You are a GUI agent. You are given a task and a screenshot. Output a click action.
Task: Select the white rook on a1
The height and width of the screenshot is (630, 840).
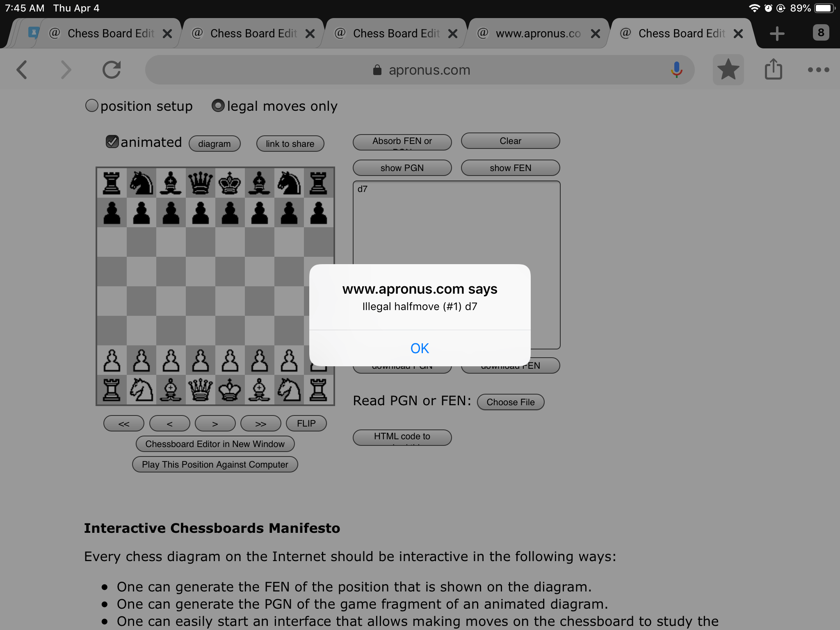(x=112, y=390)
